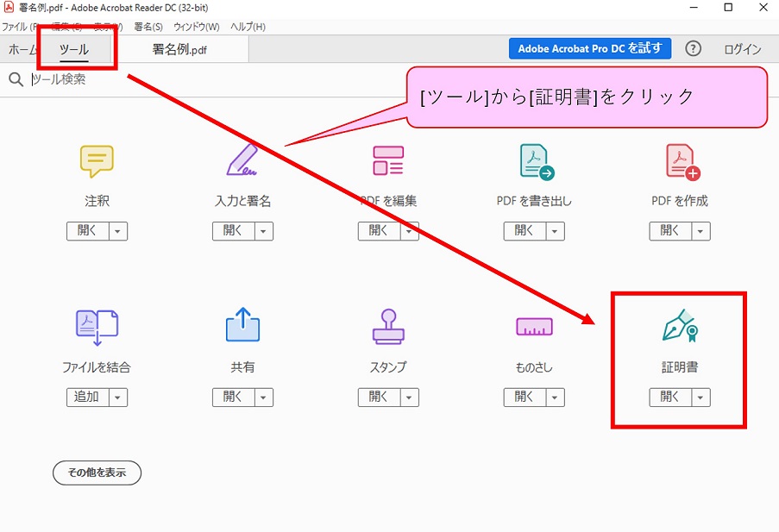Click the PDF を編集 tool icon
Screen dimensions: 779x532
(388, 161)
